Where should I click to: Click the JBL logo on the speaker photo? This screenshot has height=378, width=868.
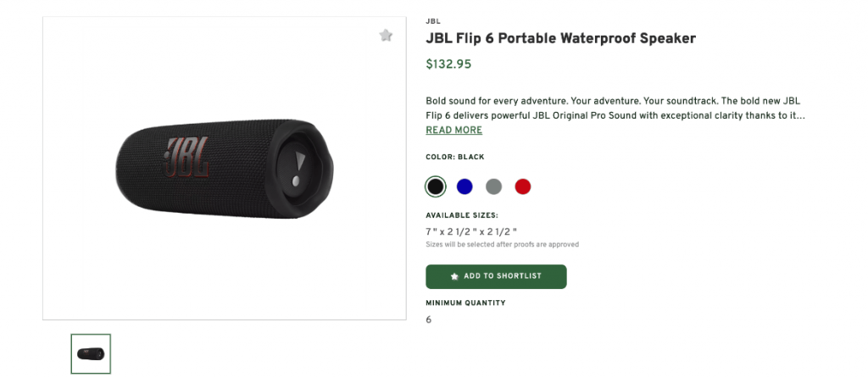(186, 158)
